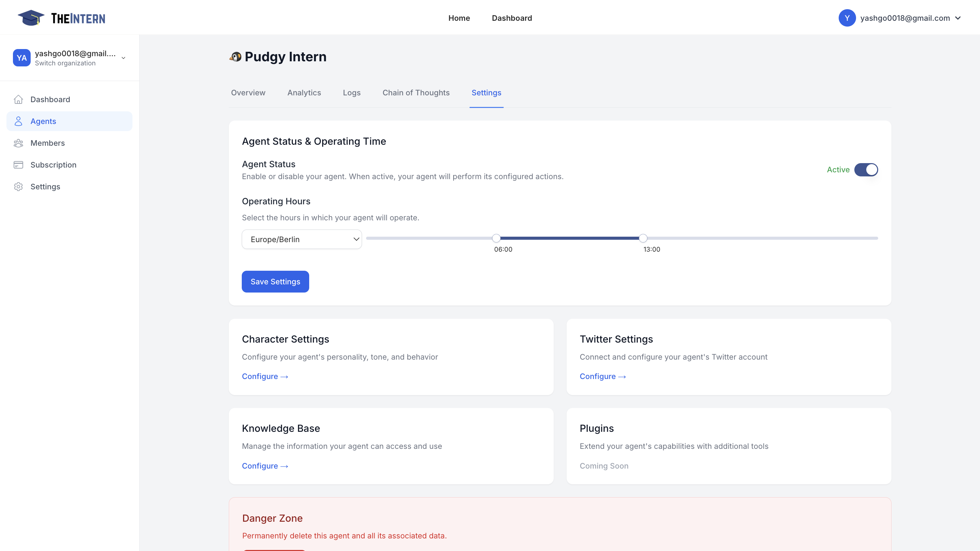Open Configure link under Knowledge Base

[x=265, y=466]
